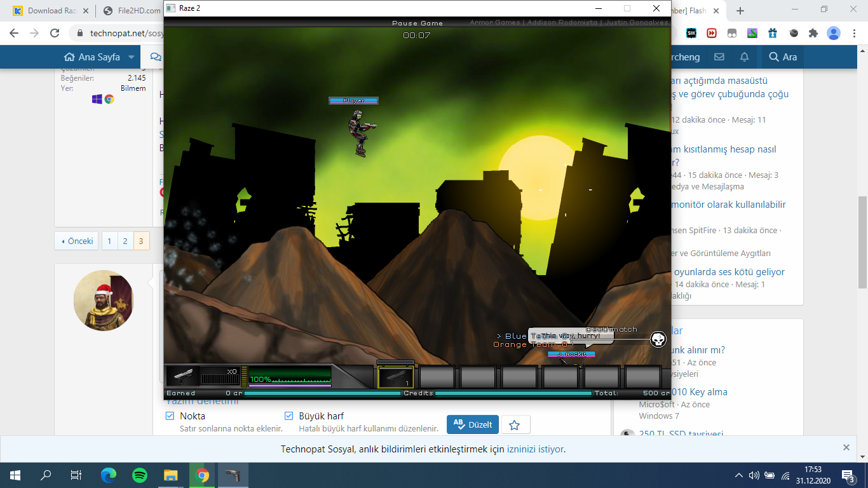Open Spotify from the taskbar
Image resolution: width=868 pixels, height=488 pixels.
pyautogui.click(x=140, y=475)
